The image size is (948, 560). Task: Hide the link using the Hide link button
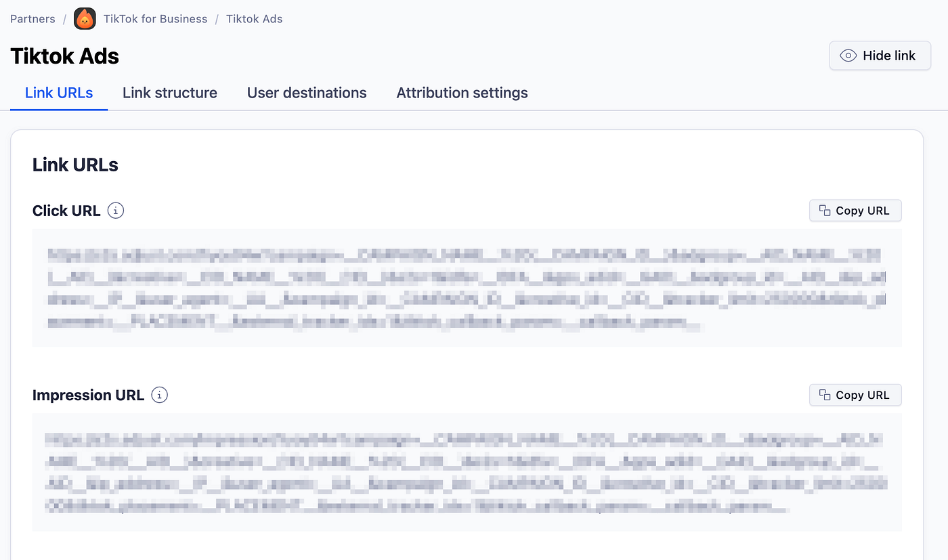point(880,56)
